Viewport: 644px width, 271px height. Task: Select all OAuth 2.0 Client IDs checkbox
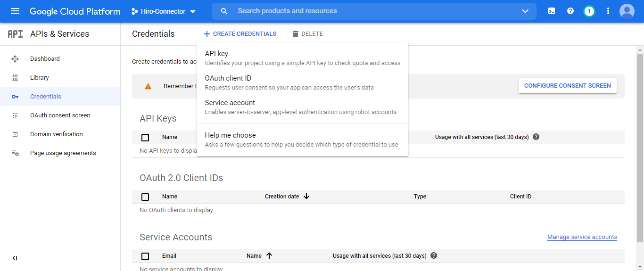(145, 197)
